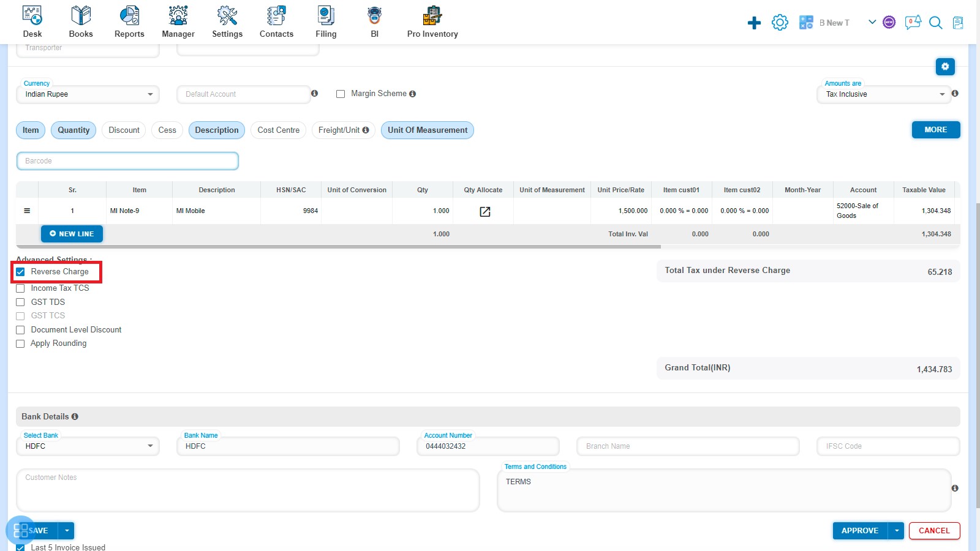Tick the GST TCS checkbox
Screen dimensions: 980x551
coord(20,316)
